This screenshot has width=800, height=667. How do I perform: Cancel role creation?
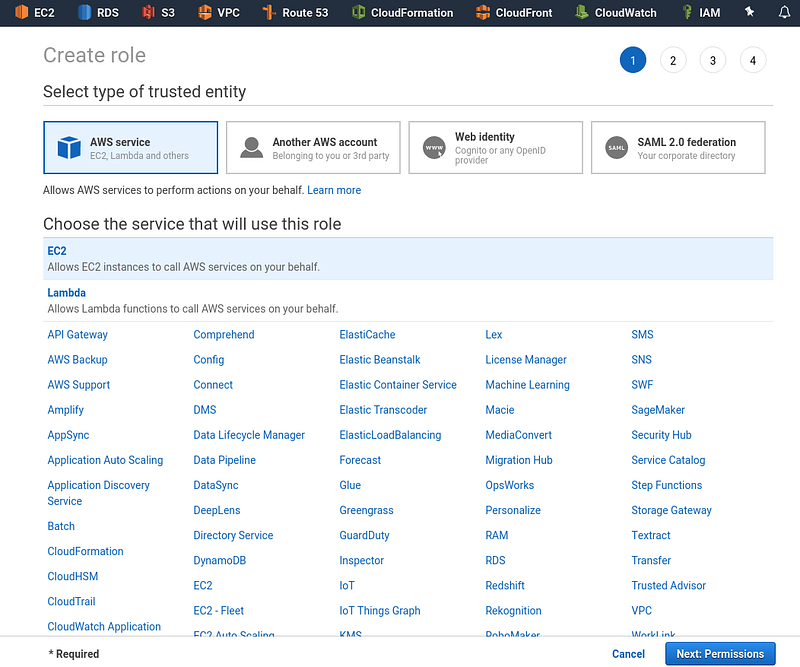628,654
